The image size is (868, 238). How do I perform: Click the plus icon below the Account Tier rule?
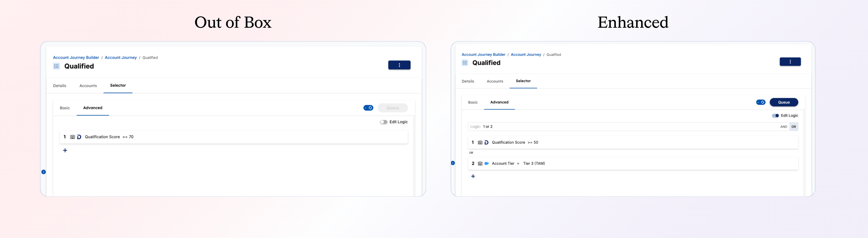pos(473,176)
